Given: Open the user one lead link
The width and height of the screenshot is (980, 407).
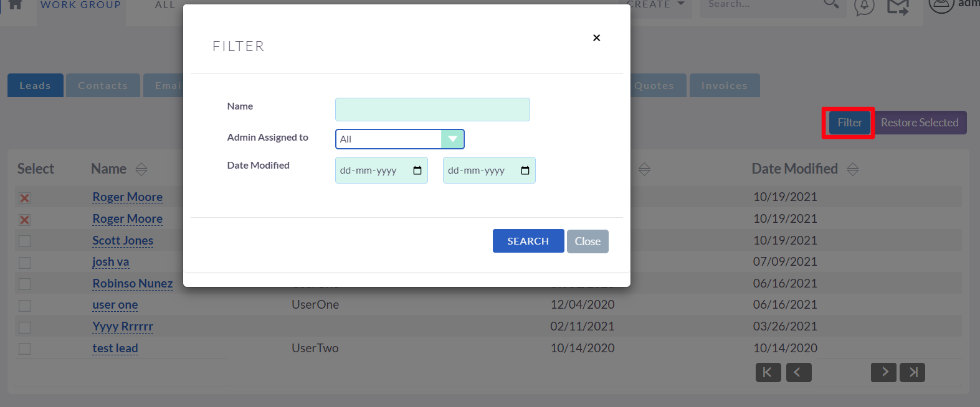Looking at the screenshot, I should point(115,305).
